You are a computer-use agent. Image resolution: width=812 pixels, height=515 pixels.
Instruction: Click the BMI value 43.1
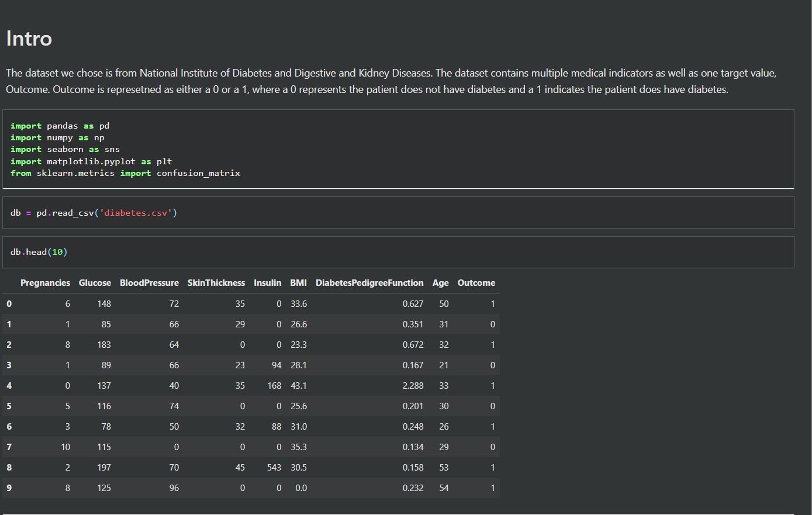pos(299,386)
